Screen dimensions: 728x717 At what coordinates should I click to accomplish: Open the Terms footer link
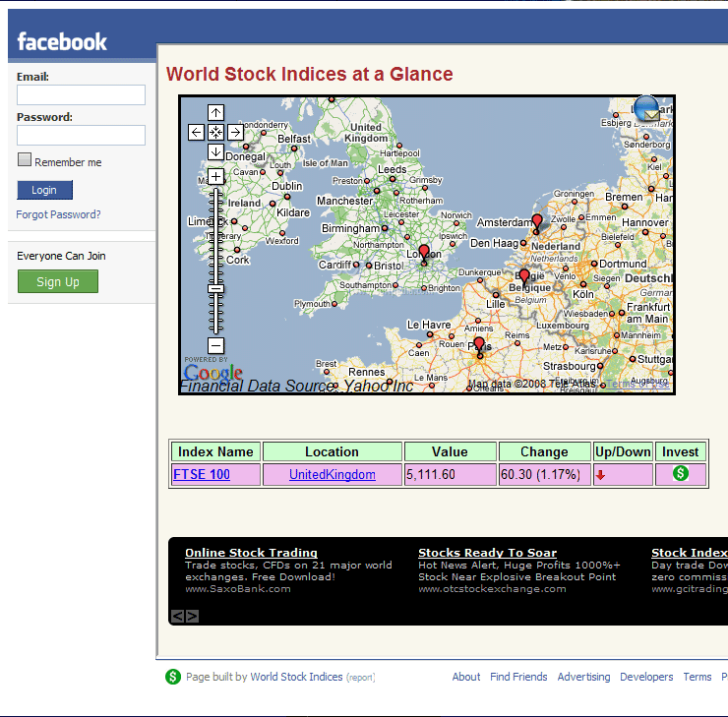(x=697, y=677)
